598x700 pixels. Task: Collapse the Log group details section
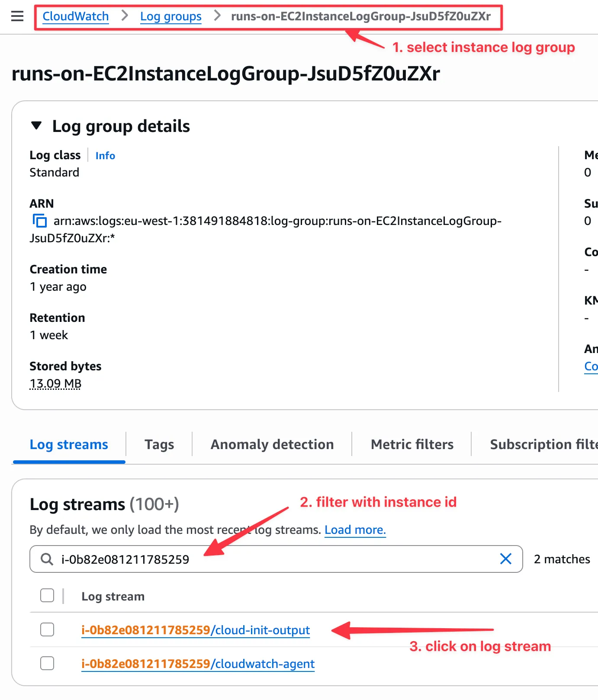(37, 126)
